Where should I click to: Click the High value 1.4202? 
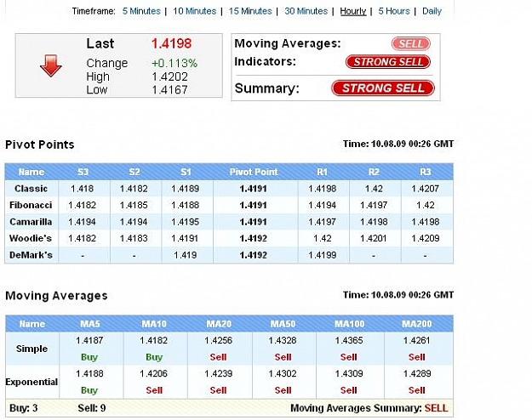point(169,77)
